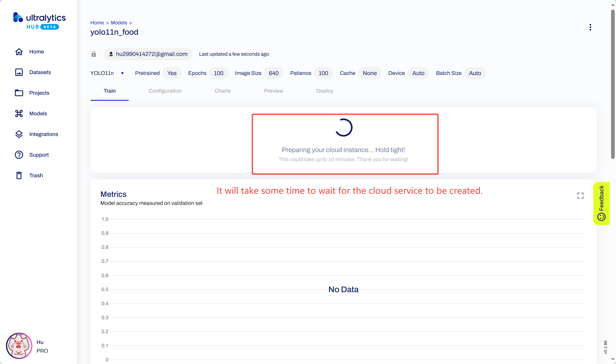Open the three-dot model options menu
The width and height of the screenshot is (616, 364).
point(590,27)
